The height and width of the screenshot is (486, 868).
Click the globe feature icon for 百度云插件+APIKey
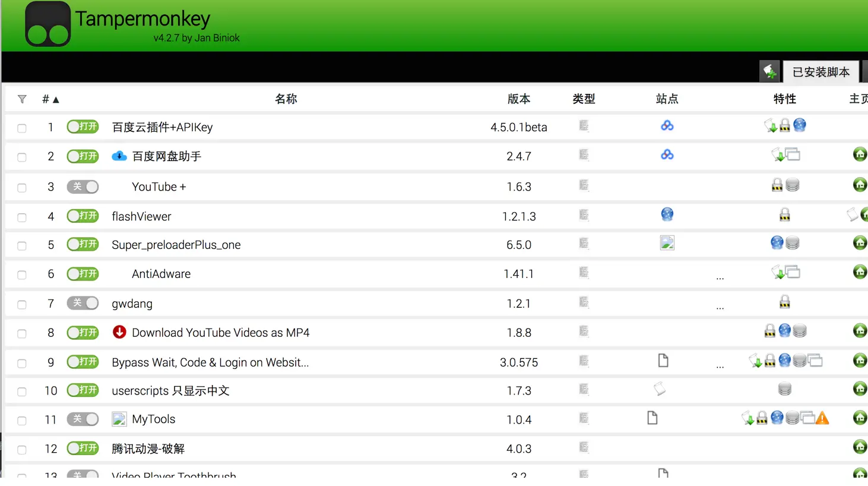800,125
